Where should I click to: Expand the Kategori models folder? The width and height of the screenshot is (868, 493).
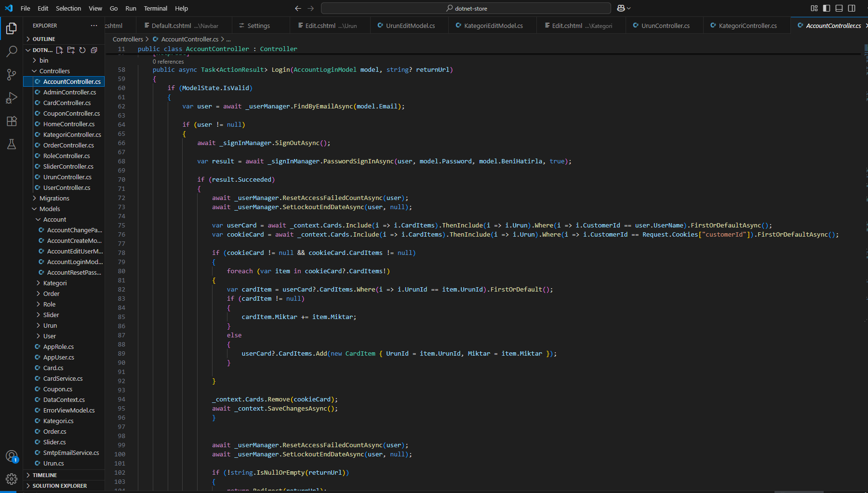tap(64, 283)
